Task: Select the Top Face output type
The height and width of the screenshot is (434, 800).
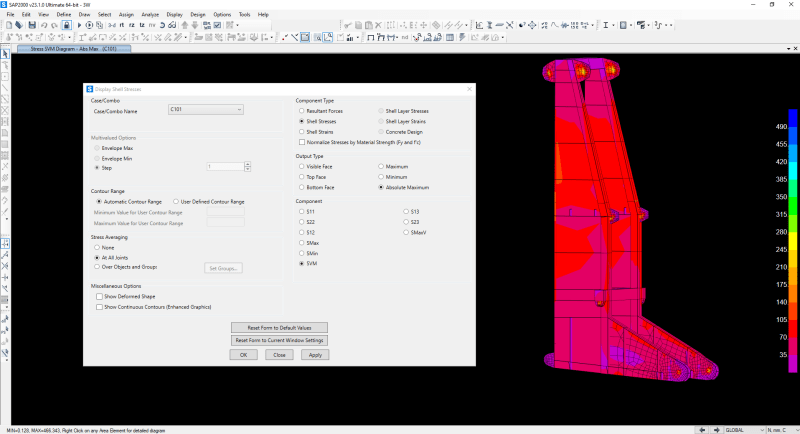Action: [302, 177]
